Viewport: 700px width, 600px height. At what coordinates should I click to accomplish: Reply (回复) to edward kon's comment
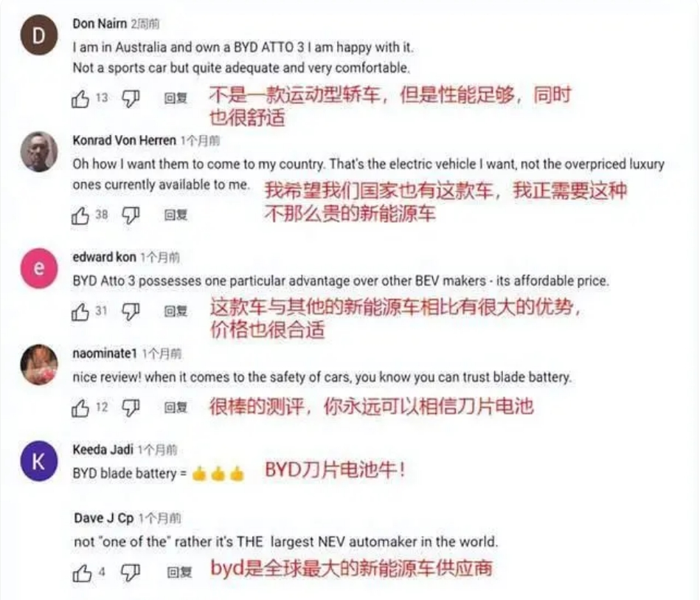coord(176,311)
